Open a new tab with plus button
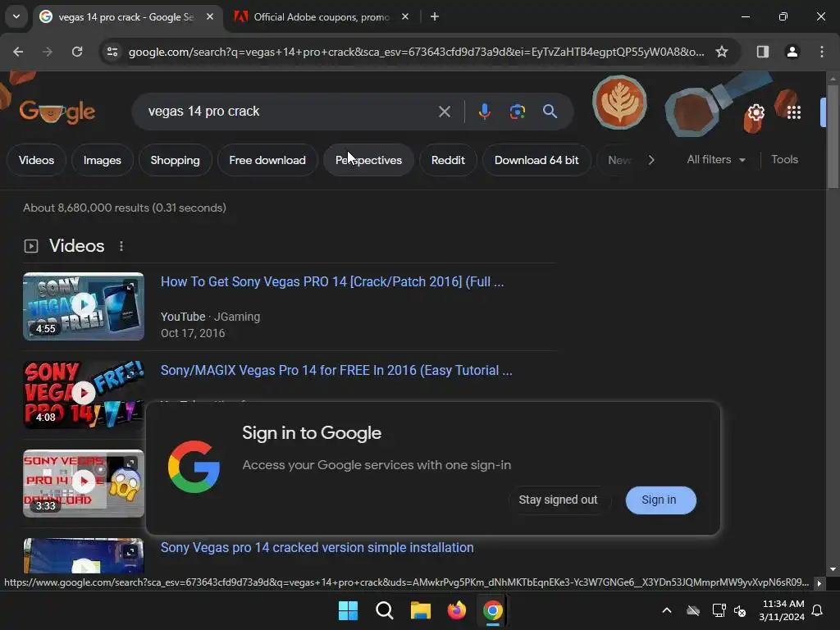Image resolution: width=840 pixels, height=630 pixels. click(435, 16)
